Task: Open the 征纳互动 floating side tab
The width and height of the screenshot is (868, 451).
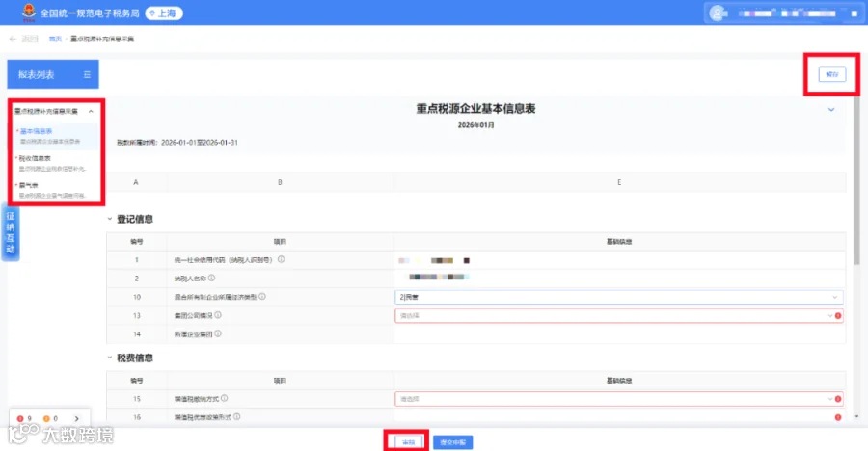Action: [11, 232]
